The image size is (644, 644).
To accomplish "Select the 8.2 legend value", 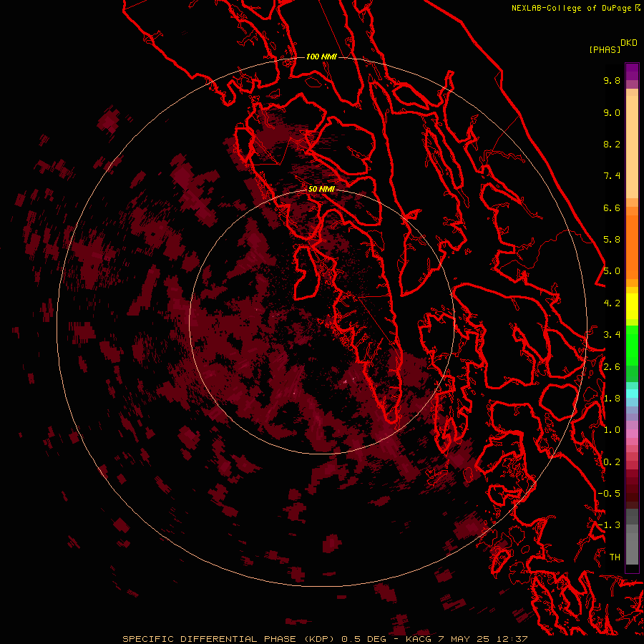I will click(x=612, y=144).
